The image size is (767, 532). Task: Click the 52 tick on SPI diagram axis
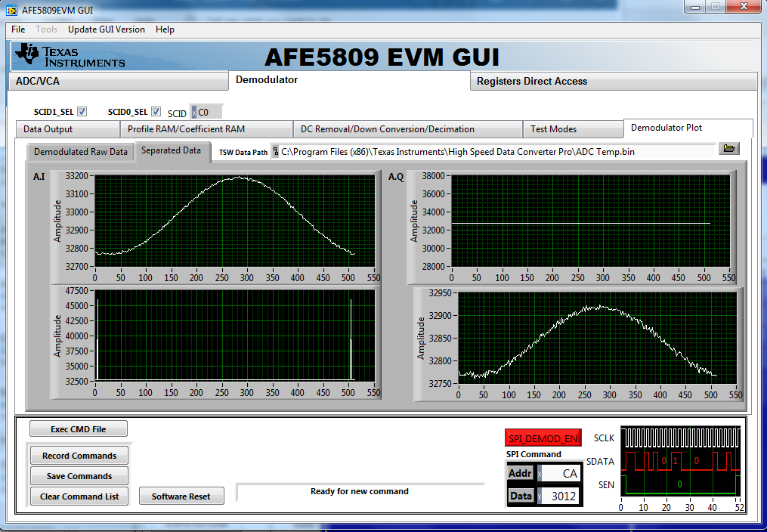click(x=740, y=508)
